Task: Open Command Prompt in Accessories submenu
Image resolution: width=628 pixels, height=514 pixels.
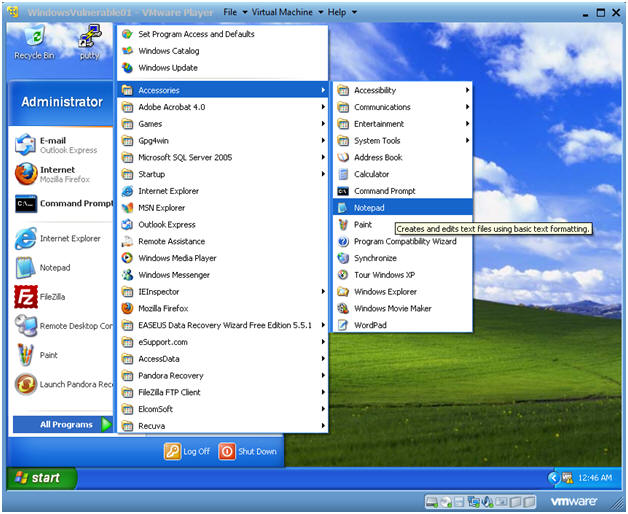Action: click(x=403, y=191)
